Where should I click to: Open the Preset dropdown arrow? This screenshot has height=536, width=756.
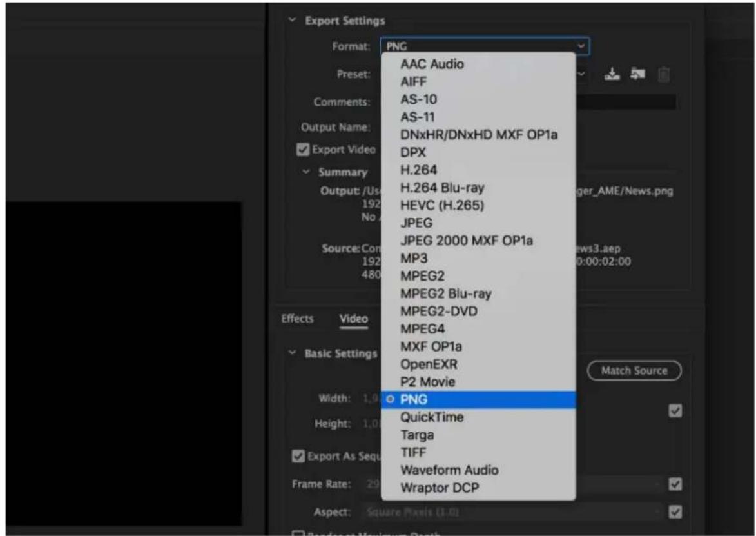point(581,74)
